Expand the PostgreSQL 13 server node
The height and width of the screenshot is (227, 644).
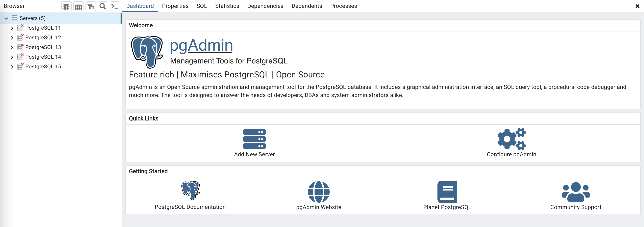point(12,47)
